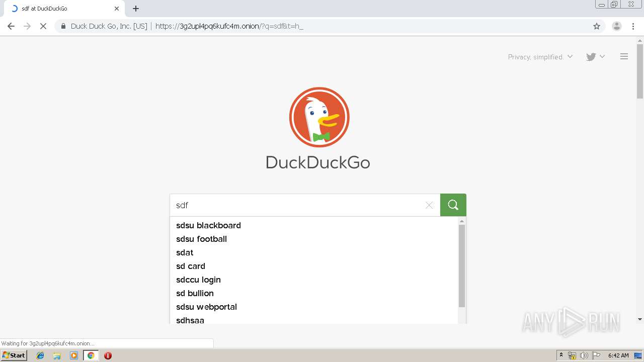Go back with the browser back arrow
This screenshot has width=644, height=362.
tap(11, 26)
